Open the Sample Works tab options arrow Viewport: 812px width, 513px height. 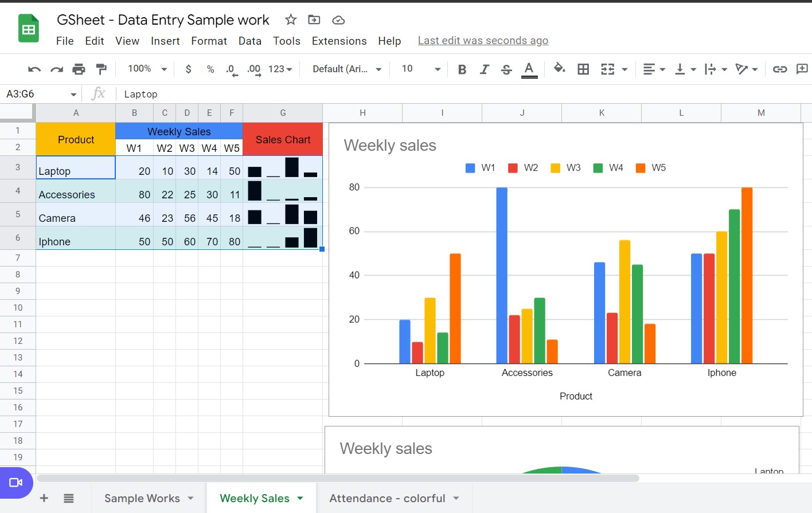(191, 498)
